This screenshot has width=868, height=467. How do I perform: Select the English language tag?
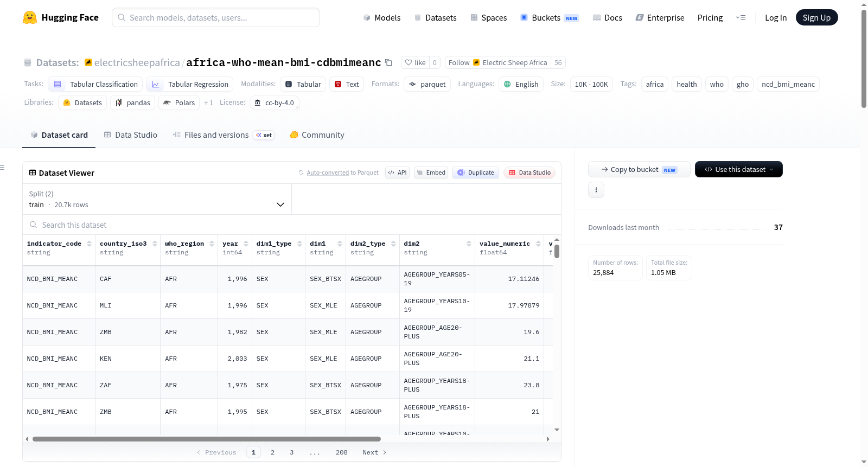click(521, 84)
